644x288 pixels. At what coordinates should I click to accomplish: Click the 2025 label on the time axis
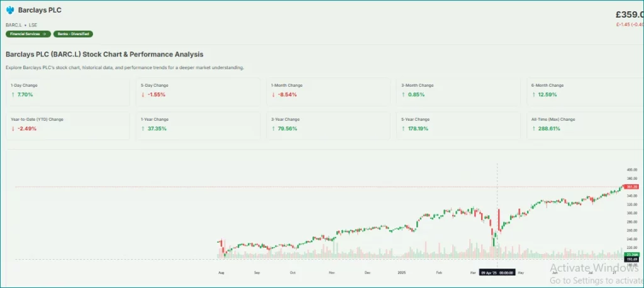coord(402,273)
